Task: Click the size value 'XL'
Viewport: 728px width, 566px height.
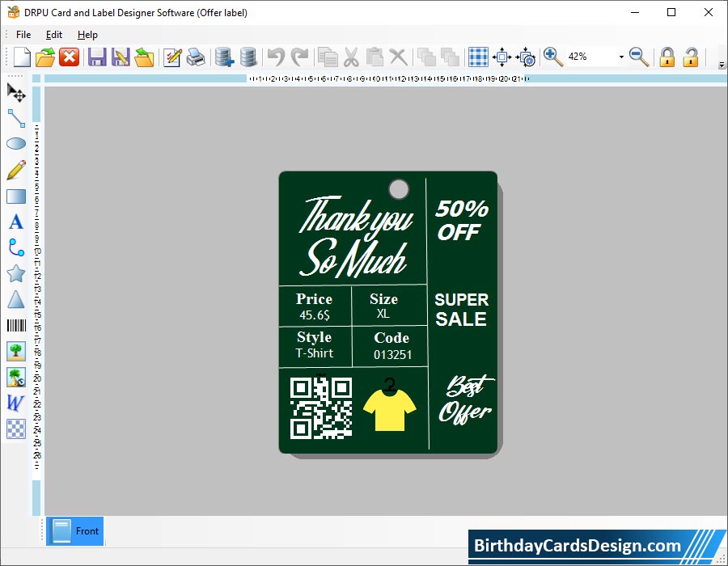Action: 383,314
